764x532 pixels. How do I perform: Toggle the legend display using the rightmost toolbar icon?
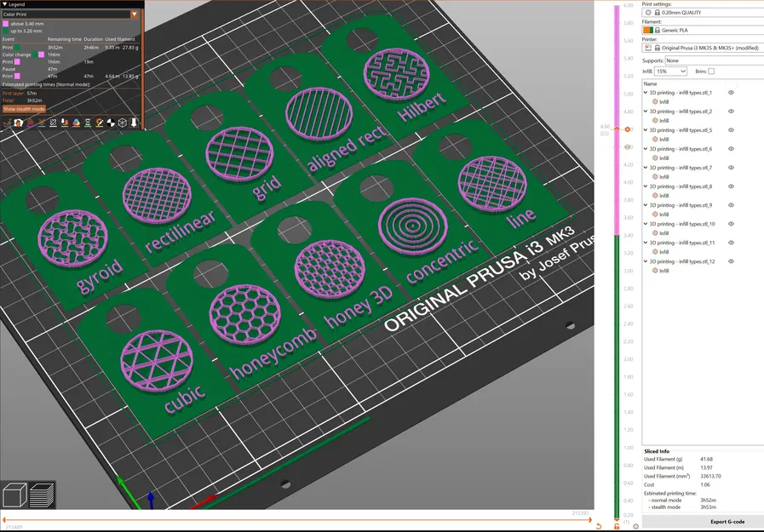(x=134, y=123)
